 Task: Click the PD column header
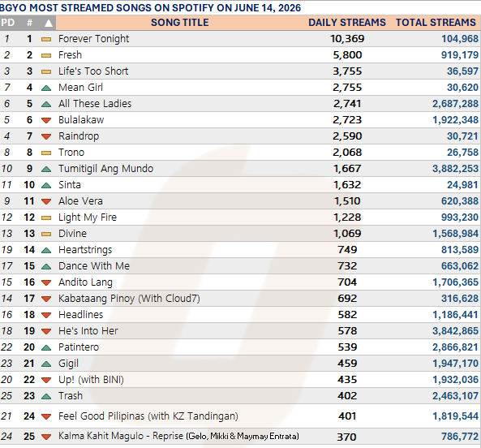pos(7,23)
